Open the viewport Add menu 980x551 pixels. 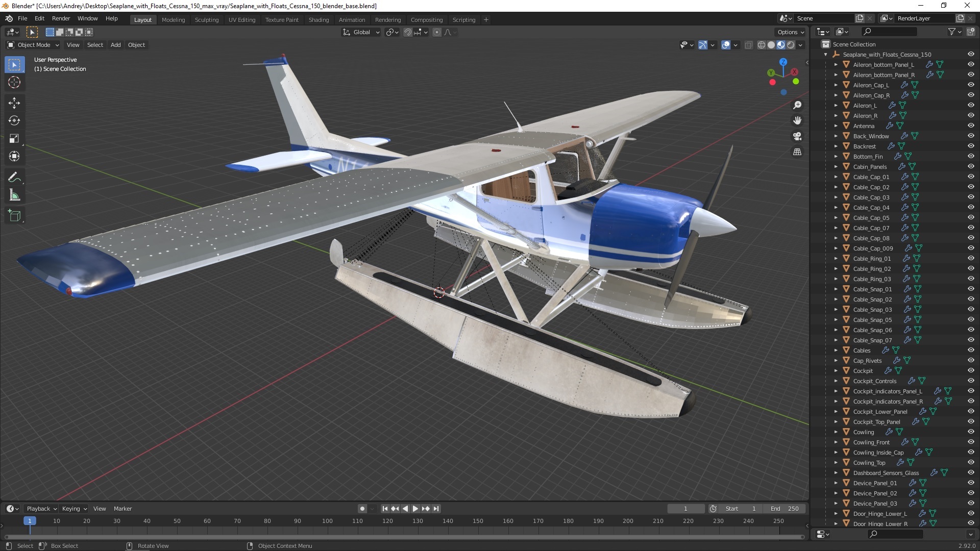116,45
